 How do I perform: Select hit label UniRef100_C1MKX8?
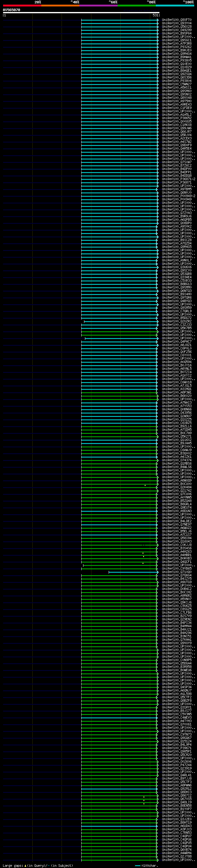click(177, 125)
